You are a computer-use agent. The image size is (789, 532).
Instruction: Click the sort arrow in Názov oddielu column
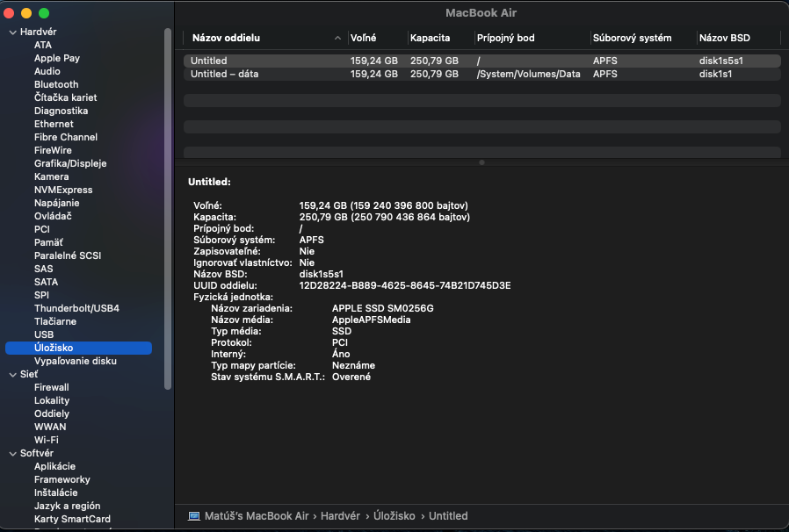[x=338, y=39]
